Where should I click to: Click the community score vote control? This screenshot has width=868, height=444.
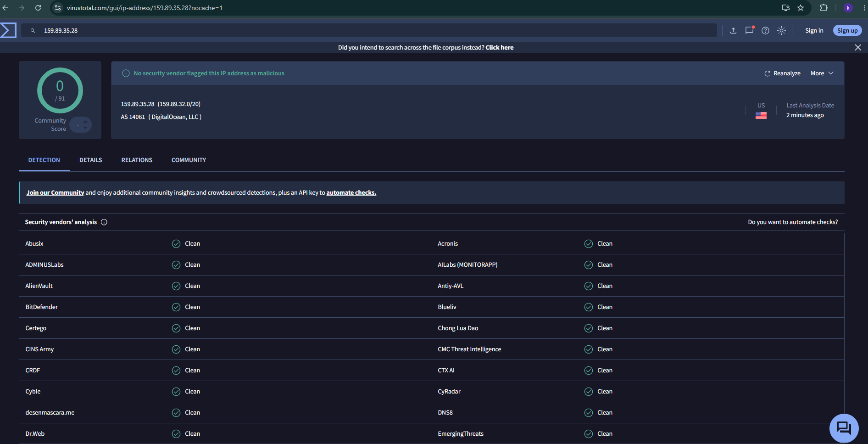[x=81, y=125]
